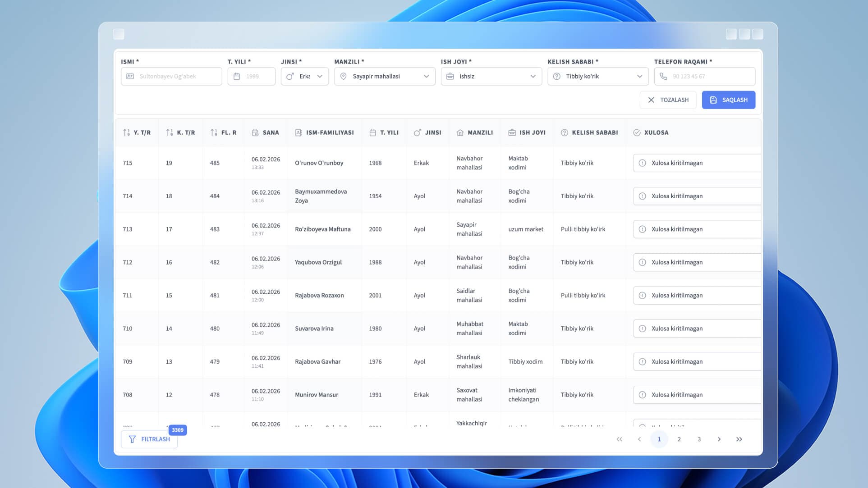Open the FILTRLASH filter button

149,439
